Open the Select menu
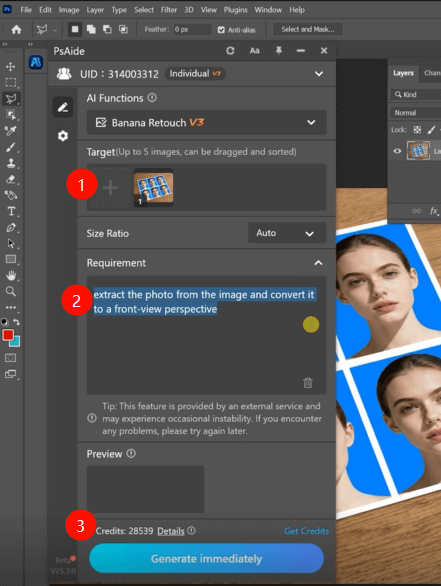The height and width of the screenshot is (586, 441). coord(144,10)
